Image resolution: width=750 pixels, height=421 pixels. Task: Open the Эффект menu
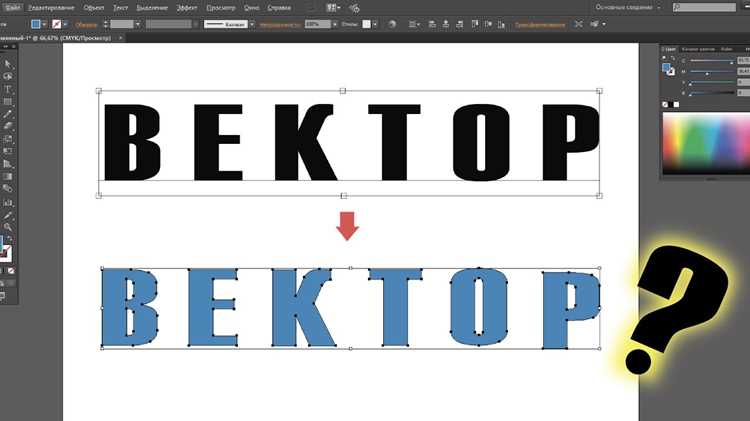tap(187, 8)
